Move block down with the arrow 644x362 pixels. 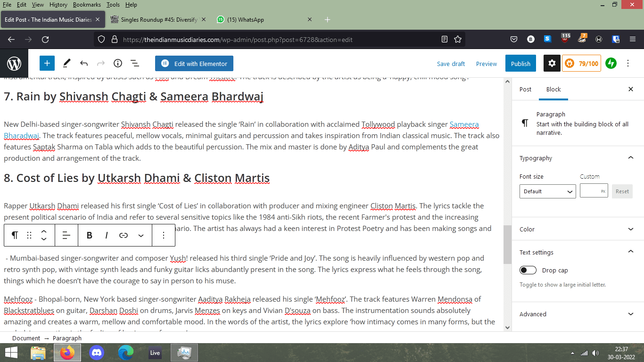44,239
